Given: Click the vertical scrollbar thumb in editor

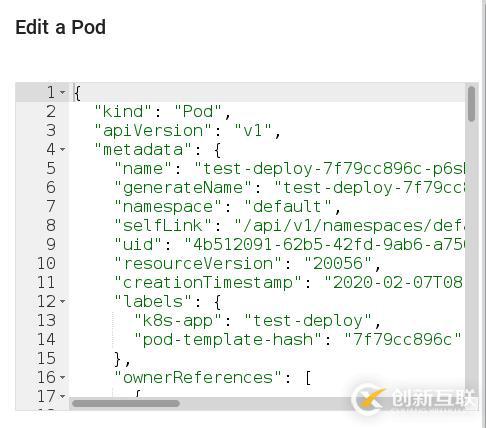Looking at the screenshot, I should click(471, 104).
